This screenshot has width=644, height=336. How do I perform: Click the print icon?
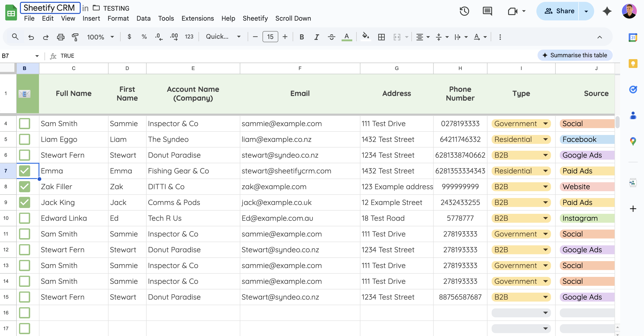coord(61,37)
